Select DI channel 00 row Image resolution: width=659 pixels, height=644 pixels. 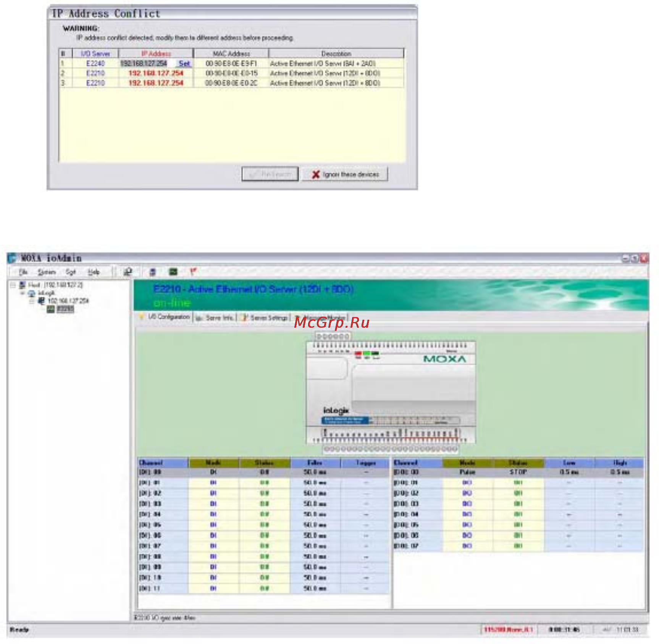(264, 472)
